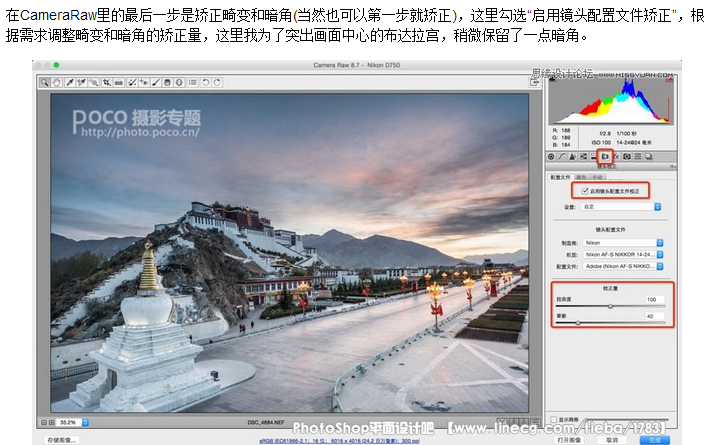Click the ISO 100 exposure text

click(601, 142)
